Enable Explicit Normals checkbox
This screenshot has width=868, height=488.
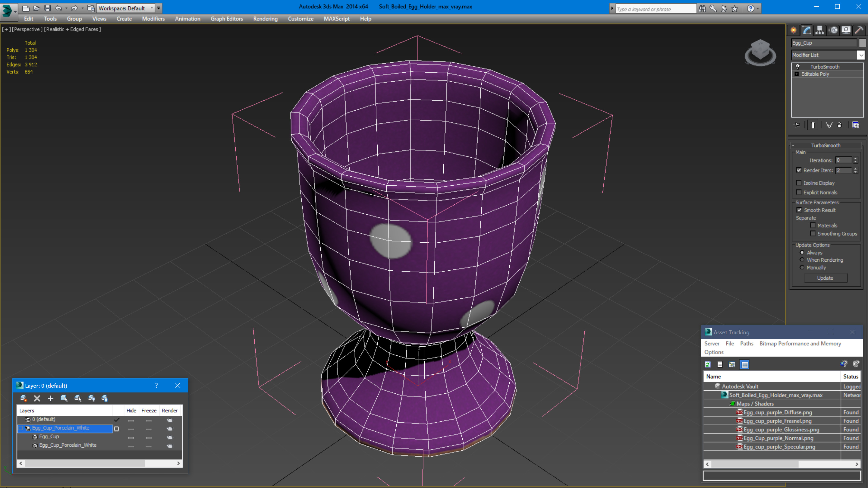[799, 192]
